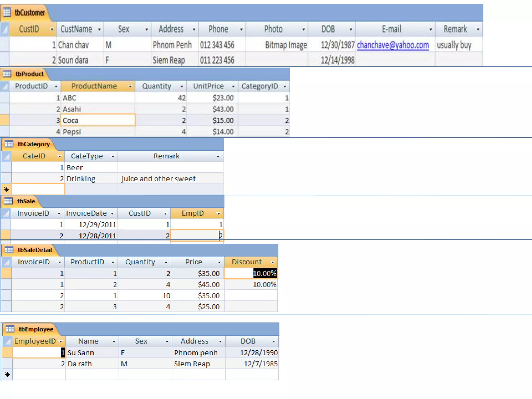Click new-record asterisk in tbCategory
The image size is (532, 399).
click(x=6, y=189)
